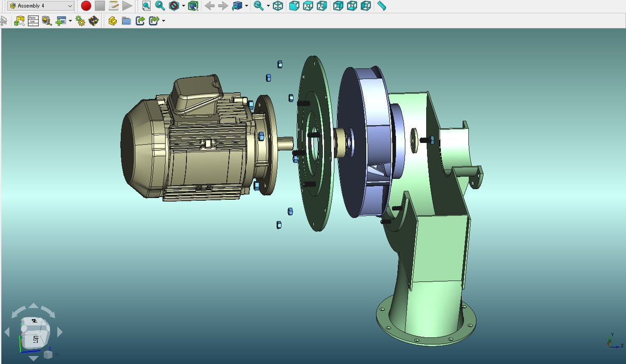Image resolution: width=626 pixels, height=364 pixels.
Task: Expand the blue cube view dropdown arrow
Action: click(246, 6)
